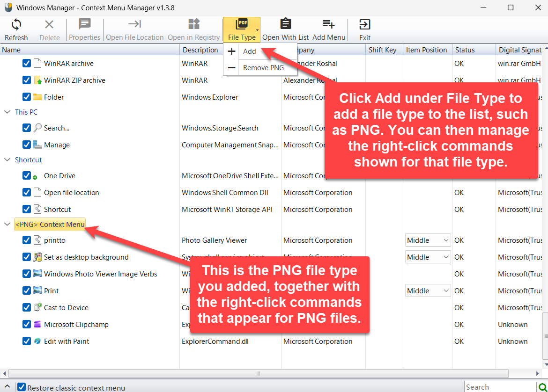Collapse the <PNG> Context Menu group
Screen dimensions: 548x392
[x=7, y=224]
